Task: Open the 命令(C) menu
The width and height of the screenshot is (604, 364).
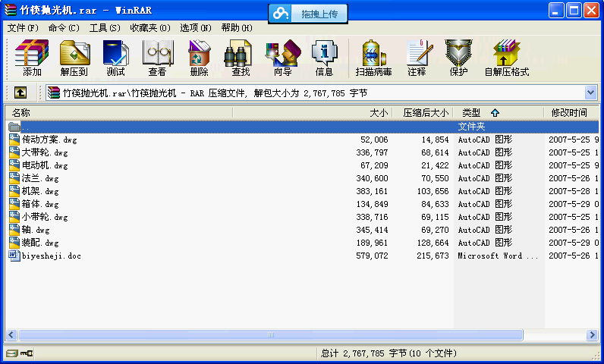Action: tap(64, 28)
